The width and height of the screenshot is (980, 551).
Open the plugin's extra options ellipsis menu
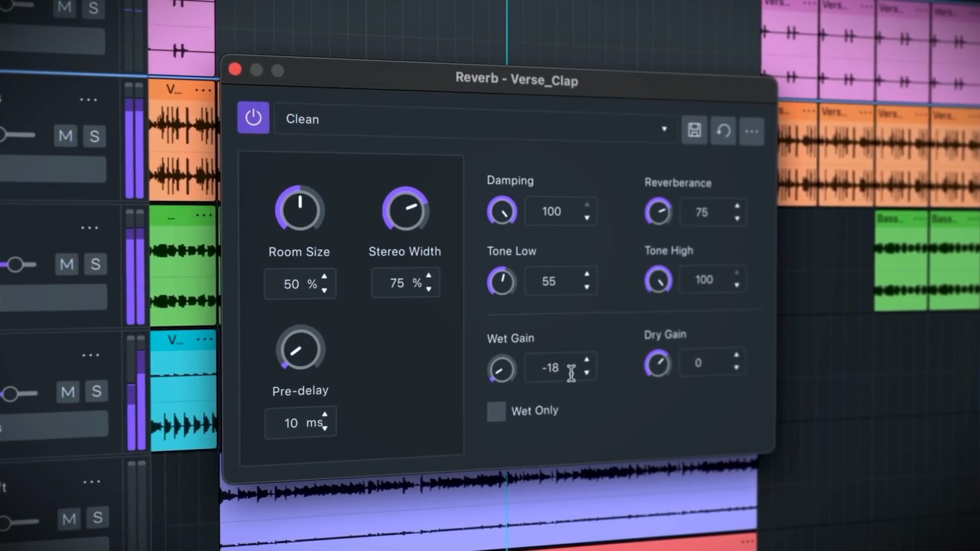coord(751,131)
